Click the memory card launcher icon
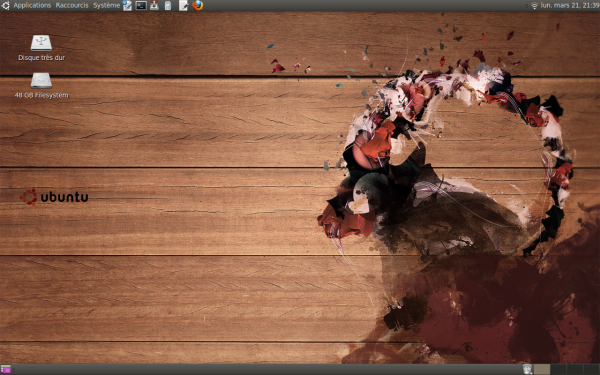This screenshot has width=600, height=375. [168, 5]
